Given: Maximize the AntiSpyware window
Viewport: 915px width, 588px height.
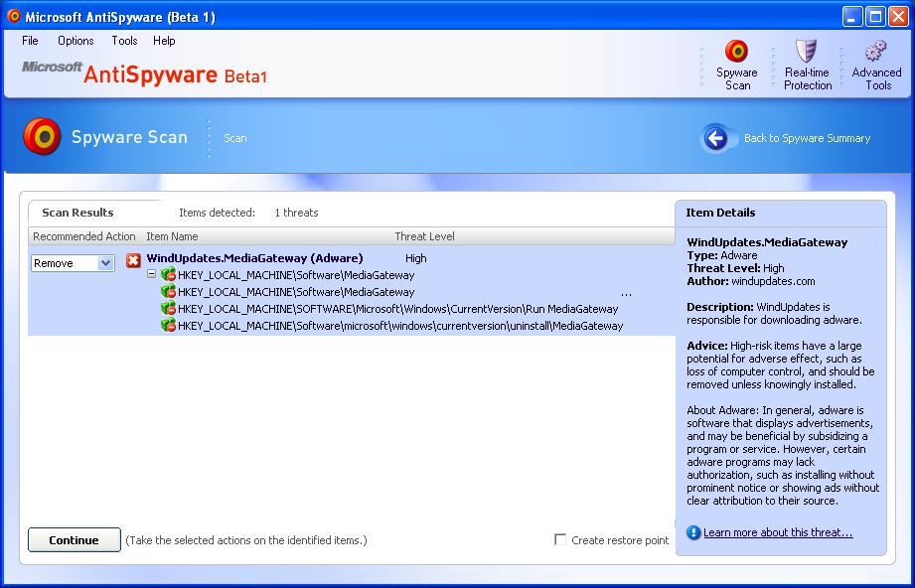Looking at the screenshot, I should click(875, 16).
